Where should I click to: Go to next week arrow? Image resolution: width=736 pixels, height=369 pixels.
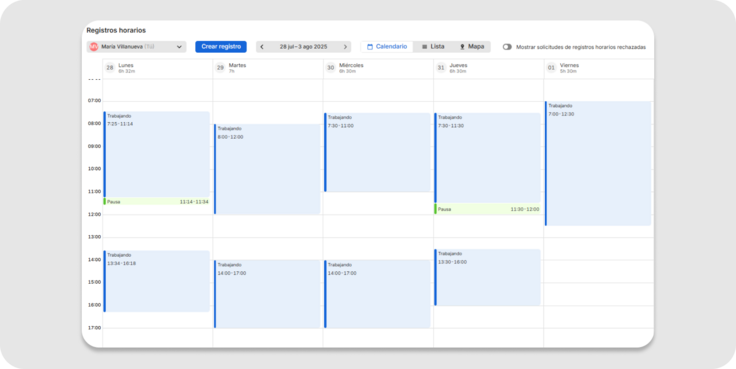tap(345, 47)
